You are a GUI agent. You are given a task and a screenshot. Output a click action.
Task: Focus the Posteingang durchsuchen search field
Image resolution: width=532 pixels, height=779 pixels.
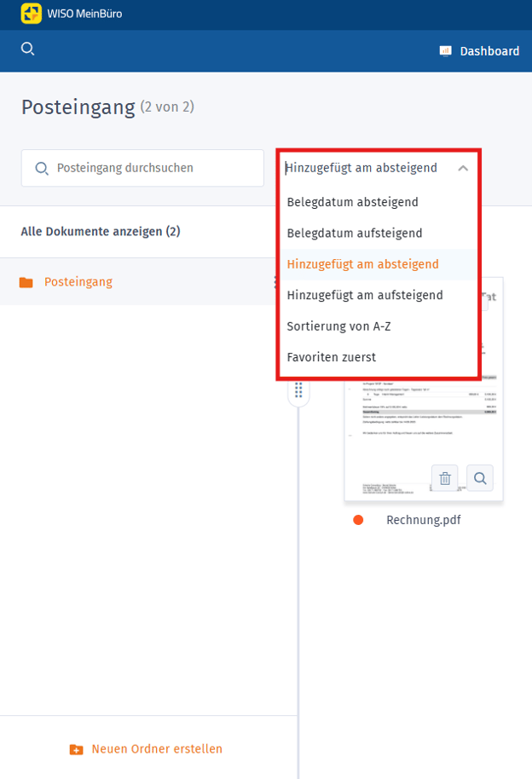click(142, 168)
